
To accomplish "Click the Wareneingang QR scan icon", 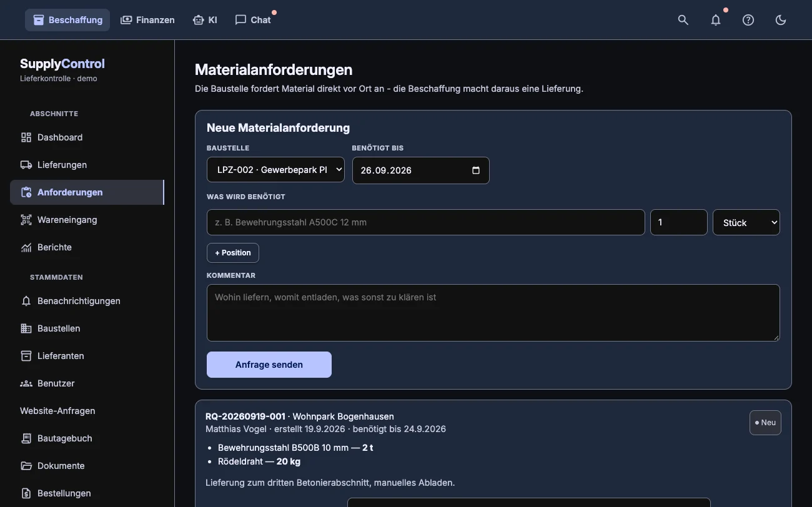I will [x=26, y=220].
